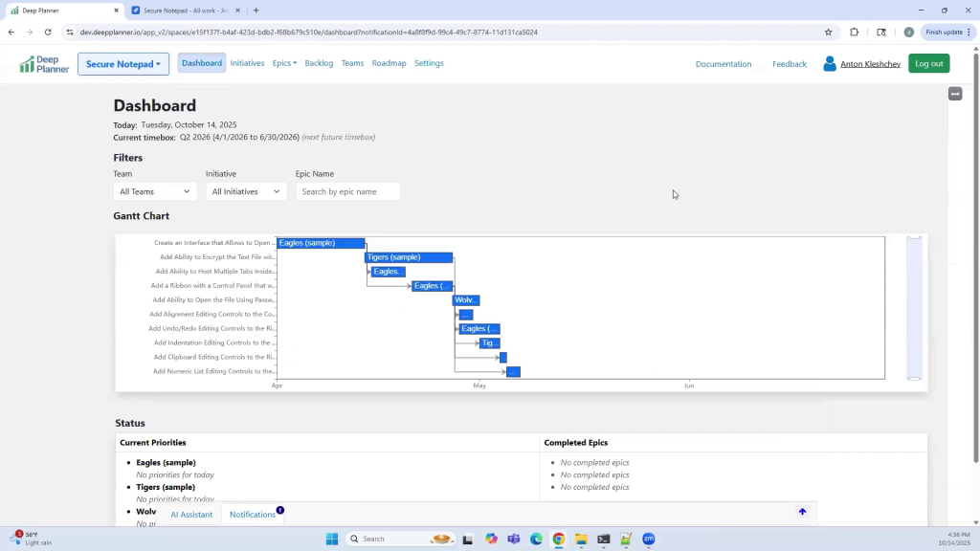The image size is (980, 551).
Task: Click the width expand icon at top right
Action: [954, 94]
